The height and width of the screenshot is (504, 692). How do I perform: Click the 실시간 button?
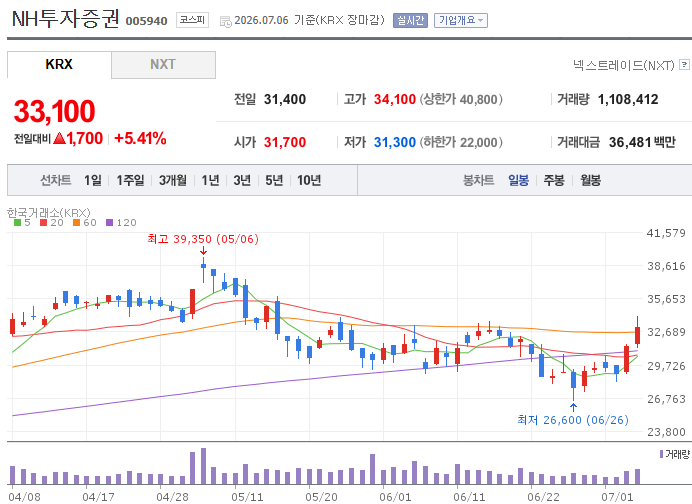tap(410, 20)
